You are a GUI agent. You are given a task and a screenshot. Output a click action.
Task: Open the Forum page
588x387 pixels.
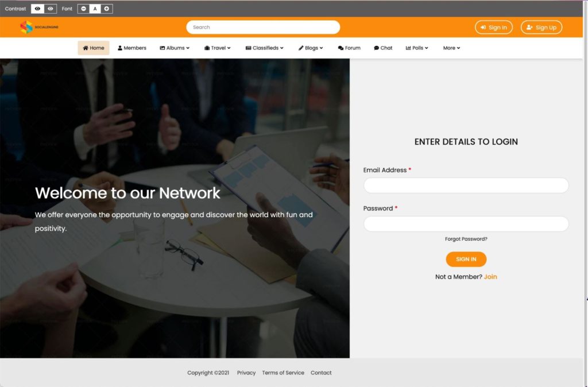pos(349,48)
